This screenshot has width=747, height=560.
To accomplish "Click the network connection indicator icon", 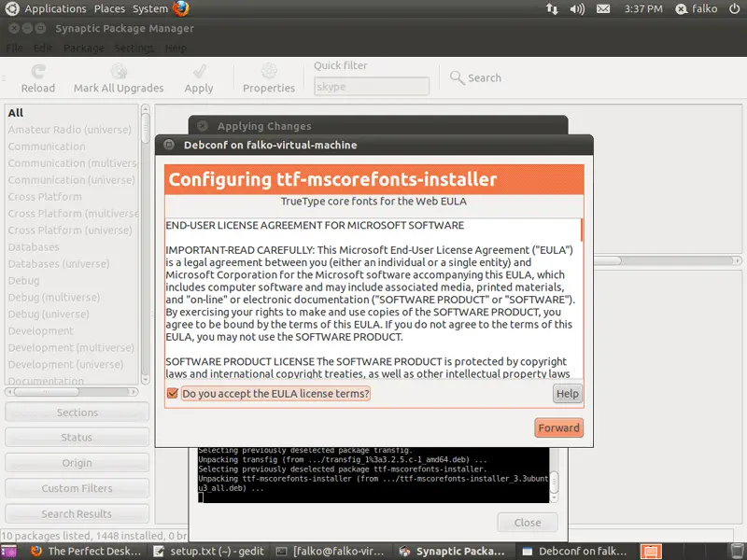I will [x=552, y=8].
